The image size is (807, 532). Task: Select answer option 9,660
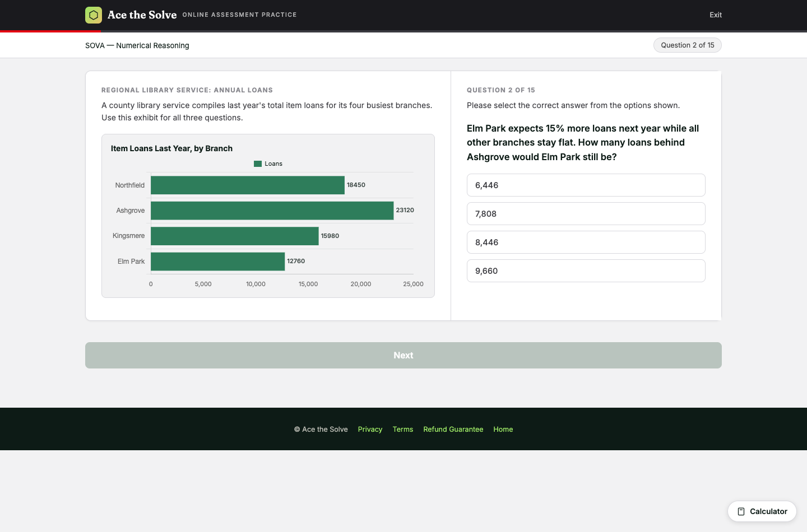[586, 271]
